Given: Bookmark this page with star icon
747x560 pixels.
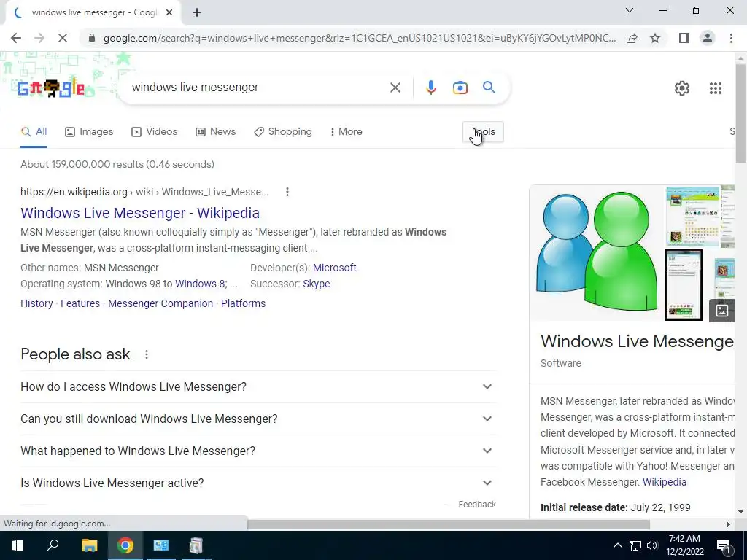Looking at the screenshot, I should tap(655, 38).
